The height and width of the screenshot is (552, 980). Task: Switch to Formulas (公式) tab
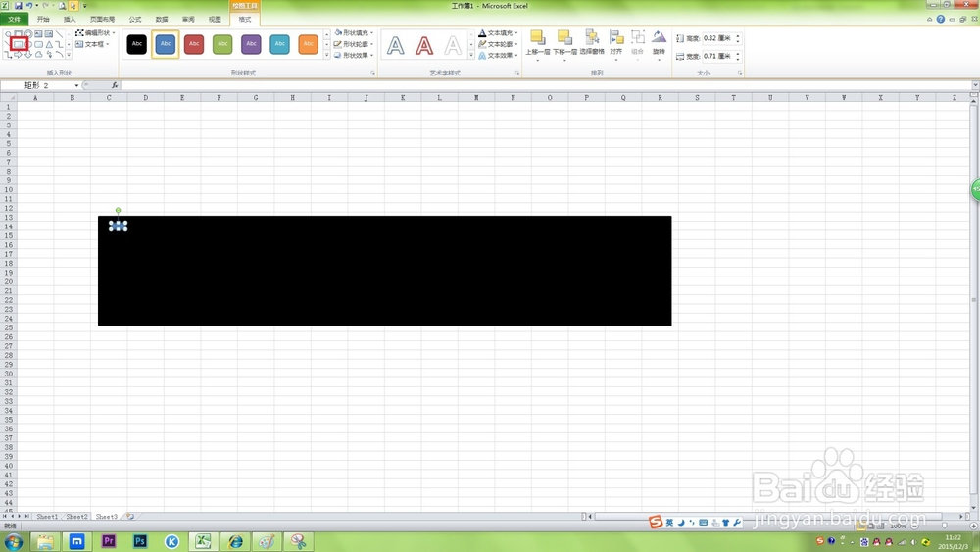pos(135,20)
